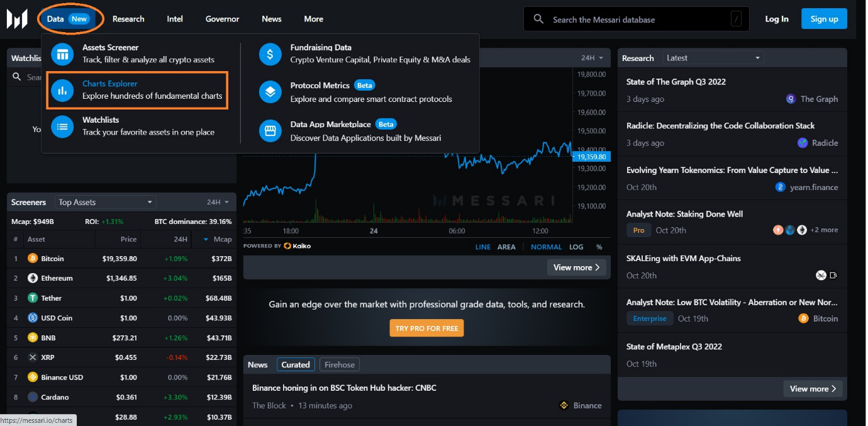Image resolution: width=868 pixels, height=426 pixels.
Task: Click the Tether coin icon
Action: (33, 298)
